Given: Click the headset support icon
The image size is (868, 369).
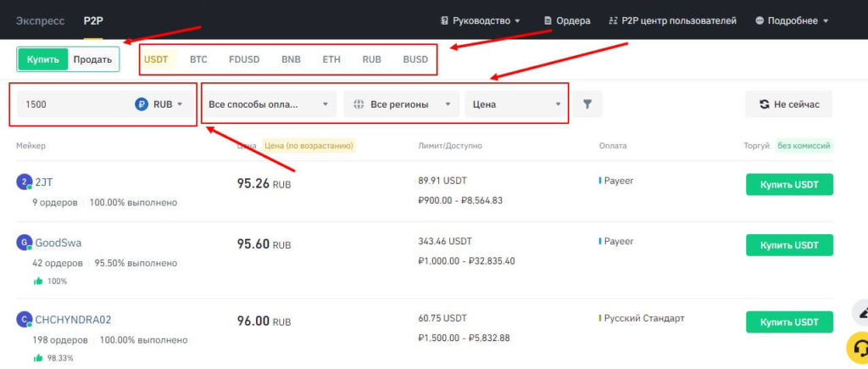Looking at the screenshot, I should (x=859, y=348).
